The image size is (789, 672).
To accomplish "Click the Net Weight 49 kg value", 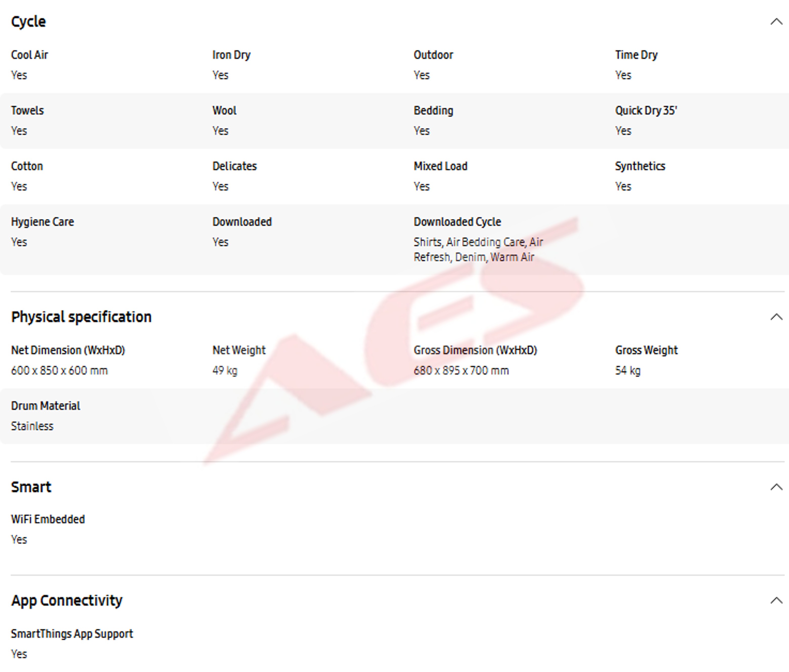I will (225, 370).
